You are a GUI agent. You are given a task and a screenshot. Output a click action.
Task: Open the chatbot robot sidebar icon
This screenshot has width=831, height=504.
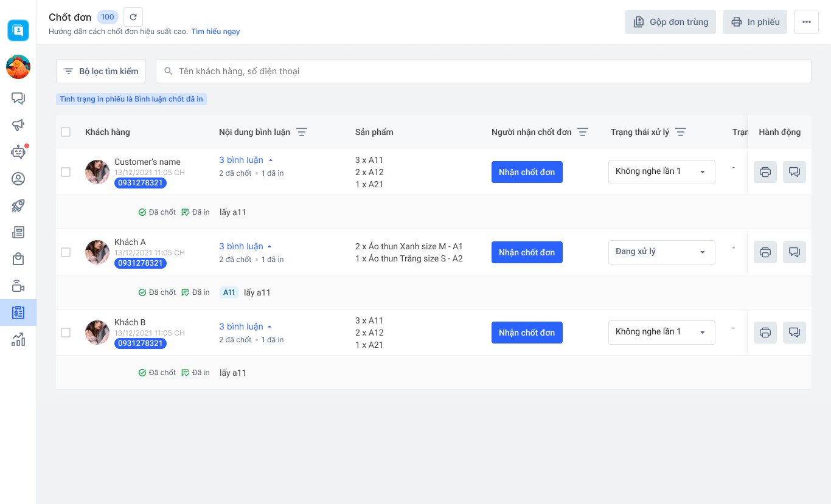click(x=18, y=152)
